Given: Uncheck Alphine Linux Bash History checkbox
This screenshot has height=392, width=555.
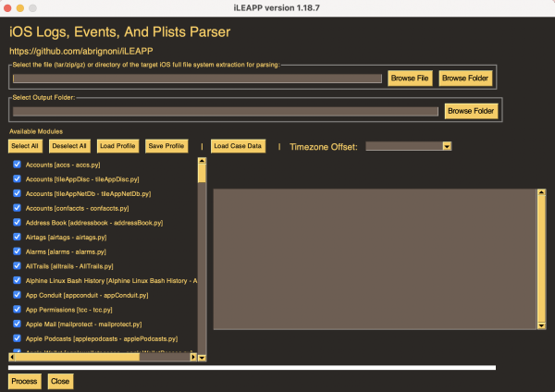Looking at the screenshot, I should tap(17, 280).
